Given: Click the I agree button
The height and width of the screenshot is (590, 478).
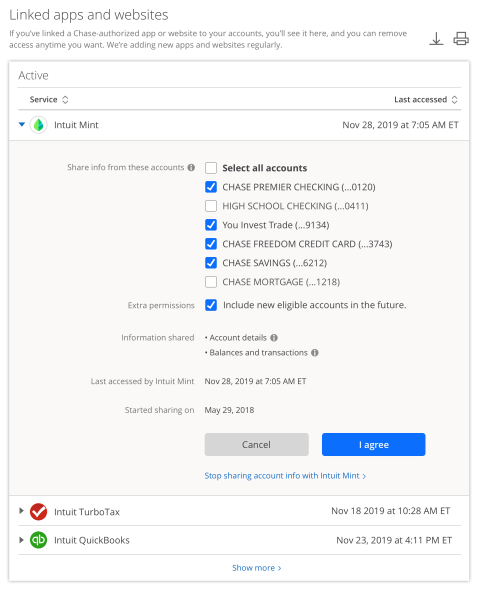Looking at the screenshot, I should (x=373, y=444).
